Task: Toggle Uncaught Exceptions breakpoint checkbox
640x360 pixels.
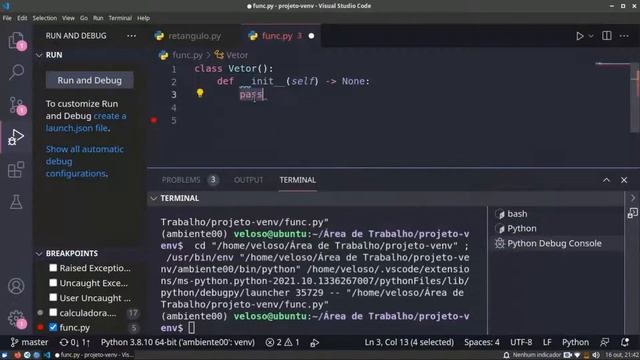Action: (53, 282)
